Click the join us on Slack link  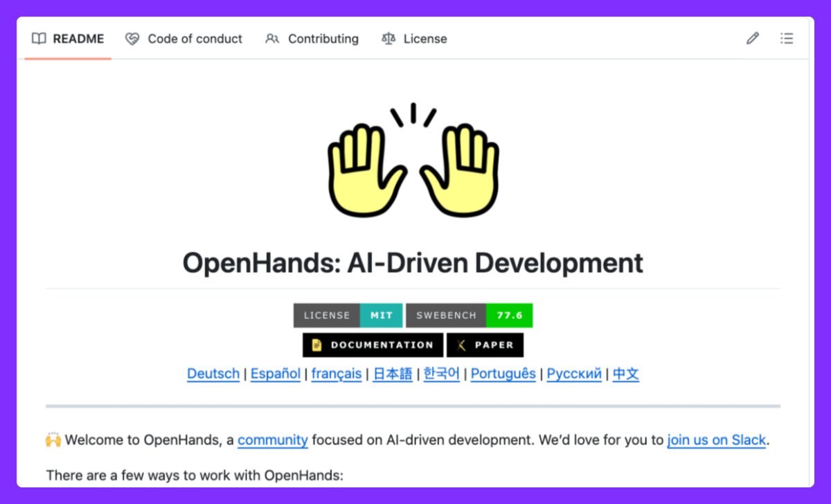click(717, 440)
